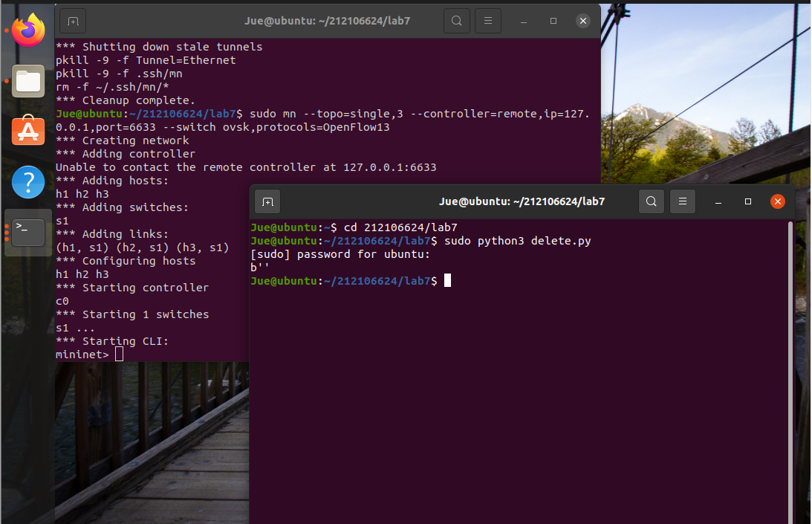Click the '*** Starting CLI:' line
Viewport: 812px width, 524px height.
click(x=112, y=341)
